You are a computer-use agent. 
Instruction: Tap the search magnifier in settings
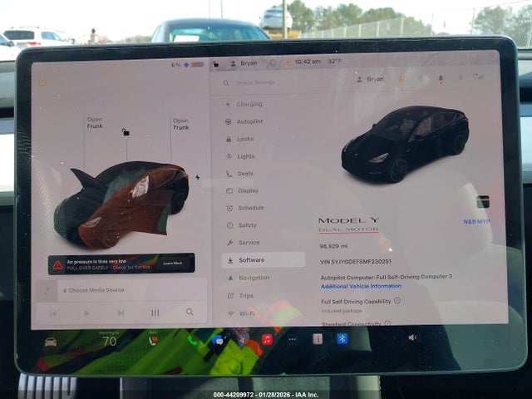(x=226, y=82)
